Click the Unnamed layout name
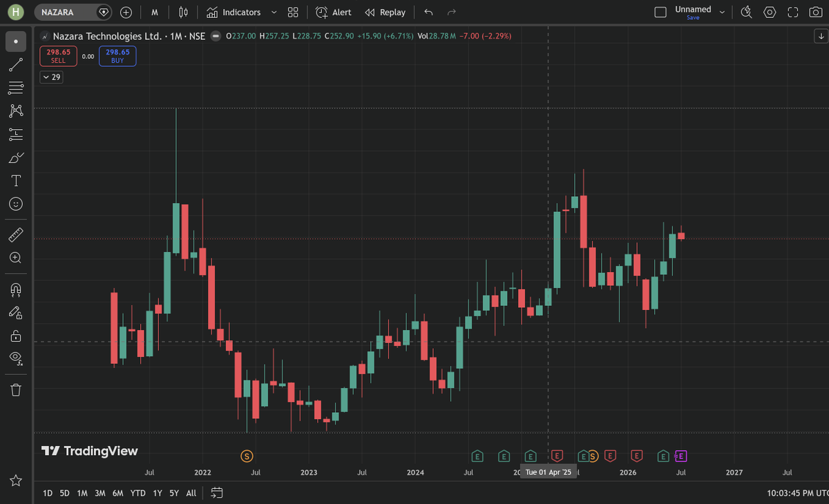This screenshot has width=829, height=504. [x=693, y=9]
